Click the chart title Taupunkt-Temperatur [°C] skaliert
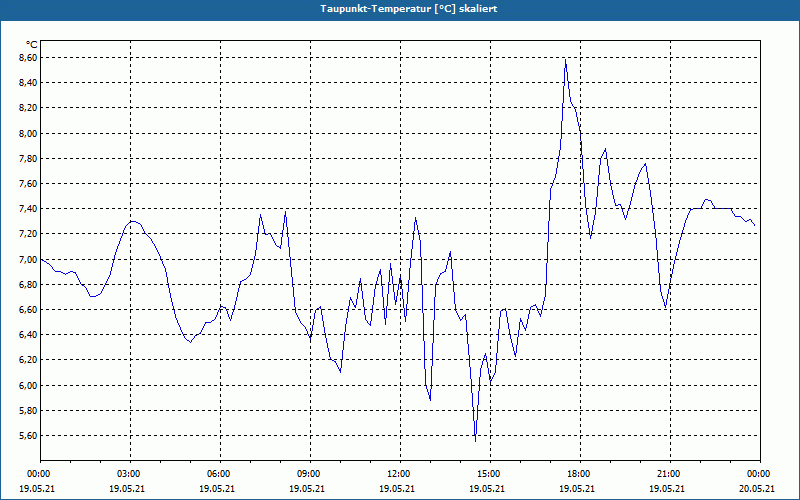Screen dimensions: 800x500 [x=409, y=9]
